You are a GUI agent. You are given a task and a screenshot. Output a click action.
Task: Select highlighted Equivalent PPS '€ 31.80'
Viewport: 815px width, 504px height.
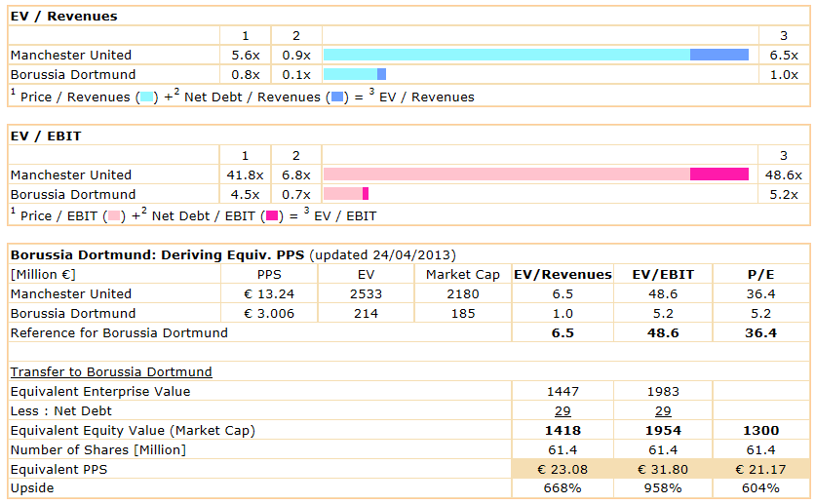663,470
